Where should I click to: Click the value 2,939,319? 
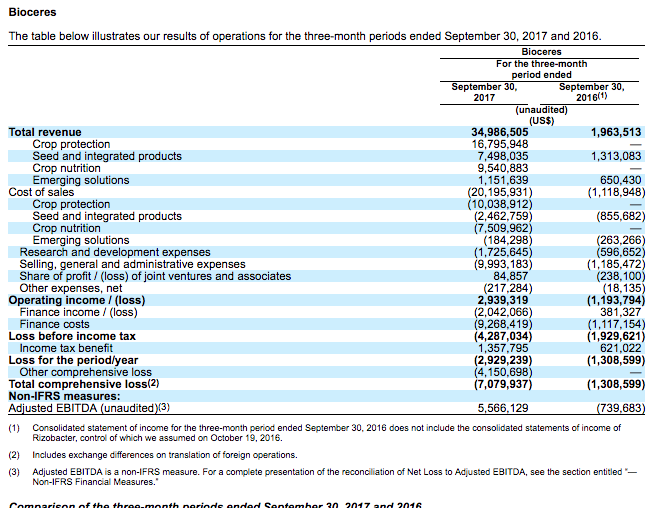coord(503,300)
